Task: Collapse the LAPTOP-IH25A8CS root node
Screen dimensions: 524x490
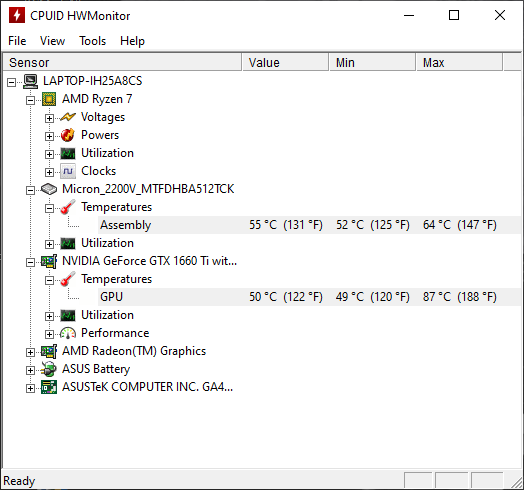Action: coord(11,82)
